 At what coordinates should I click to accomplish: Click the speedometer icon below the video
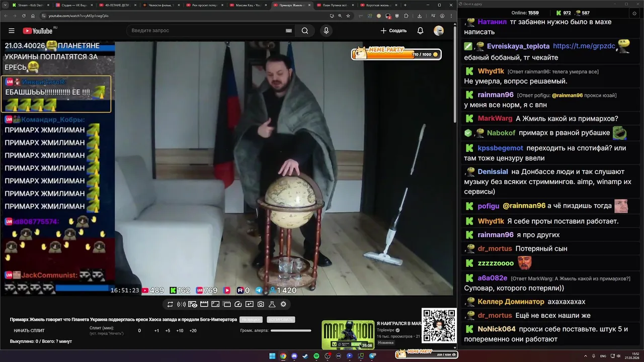238,304
